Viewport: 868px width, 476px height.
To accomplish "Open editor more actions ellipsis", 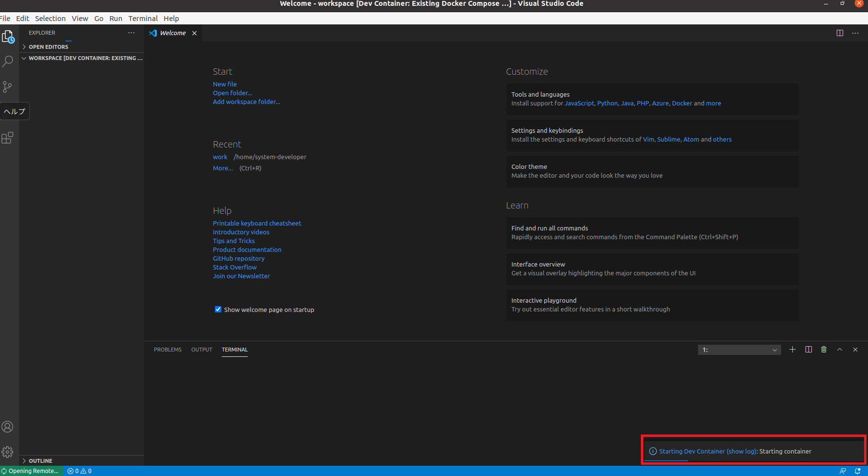I will (855, 33).
